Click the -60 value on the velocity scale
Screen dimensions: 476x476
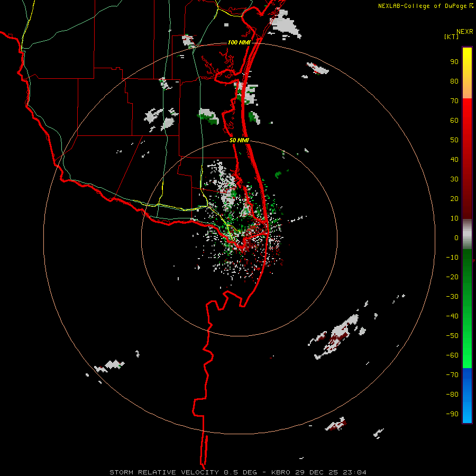pos(452,355)
